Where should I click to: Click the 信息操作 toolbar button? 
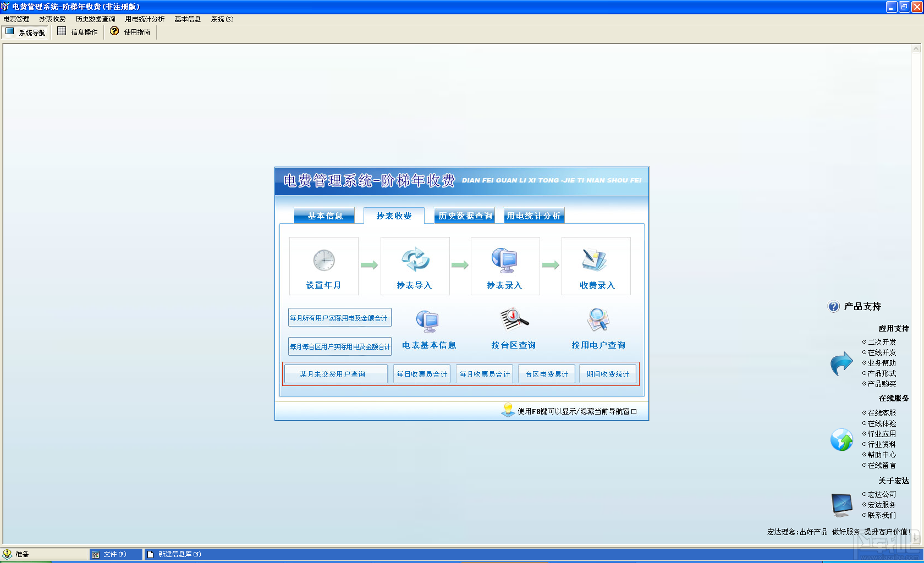78,32
